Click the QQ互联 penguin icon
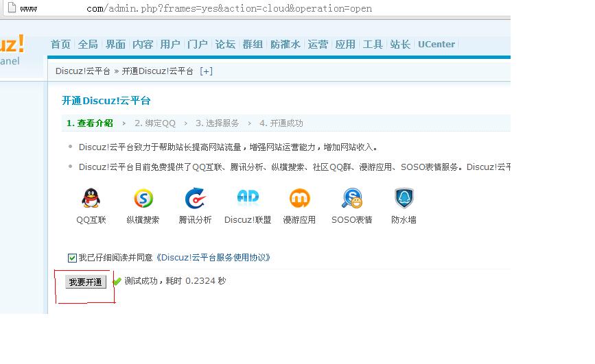 (91, 198)
